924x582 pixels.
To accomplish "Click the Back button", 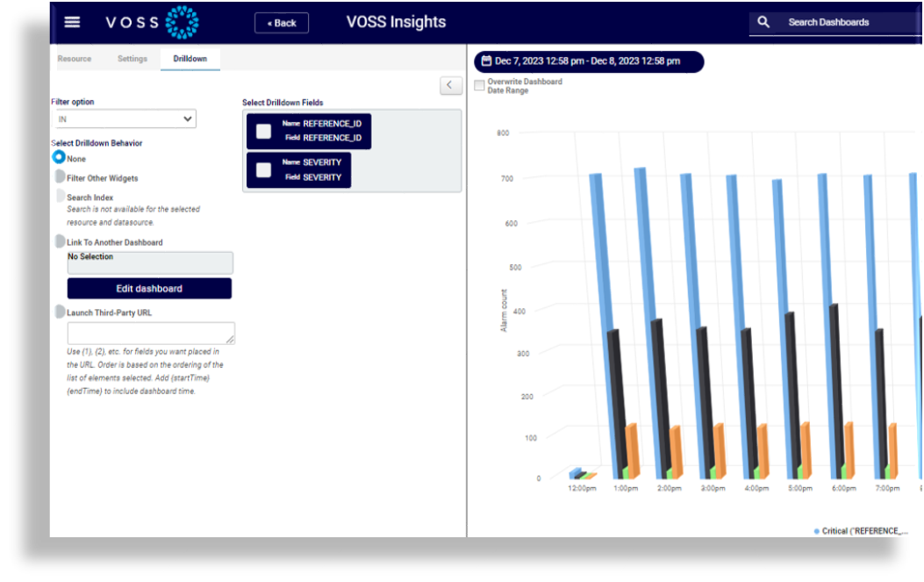I will 282,23.
